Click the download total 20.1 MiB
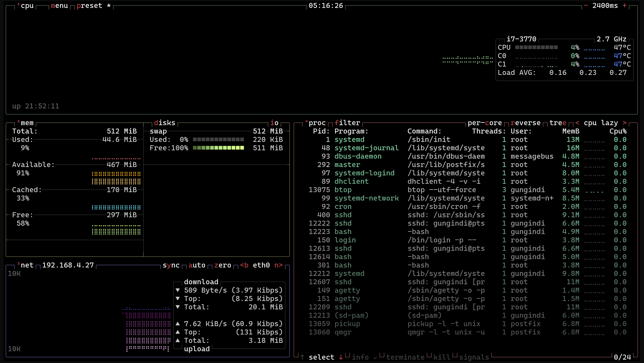This screenshot has width=644, height=363. (x=266, y=307)
